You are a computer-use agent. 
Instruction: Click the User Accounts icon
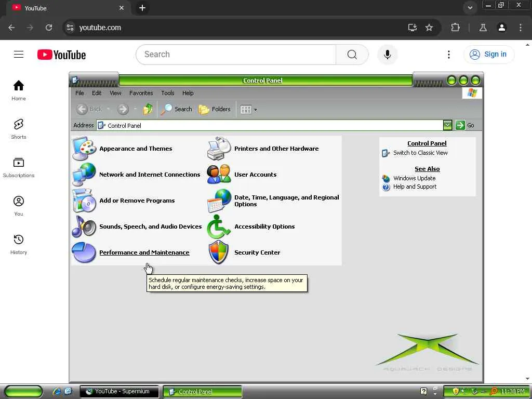click(x=219, y=175)
